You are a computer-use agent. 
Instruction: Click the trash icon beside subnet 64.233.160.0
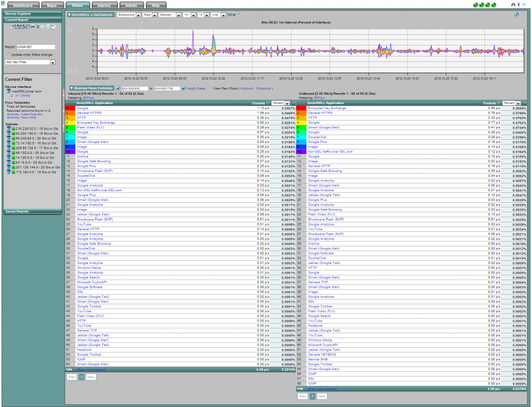(9, 134)
